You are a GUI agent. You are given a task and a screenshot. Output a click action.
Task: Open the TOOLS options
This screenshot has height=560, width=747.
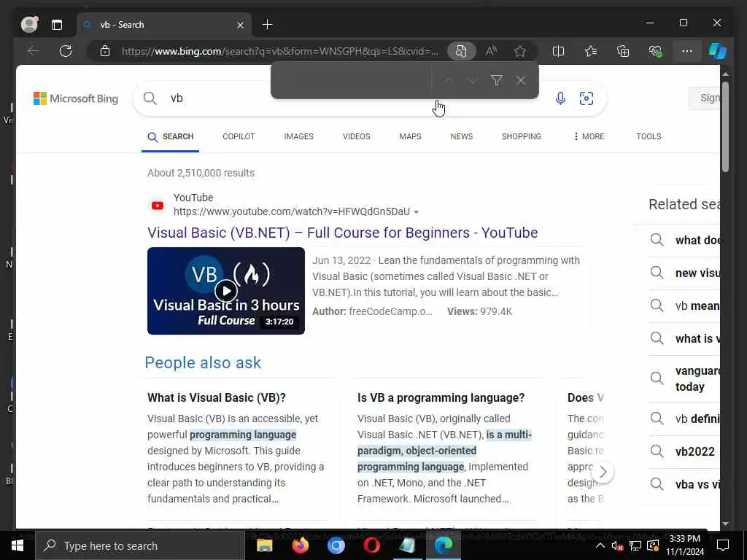(649, 136)
